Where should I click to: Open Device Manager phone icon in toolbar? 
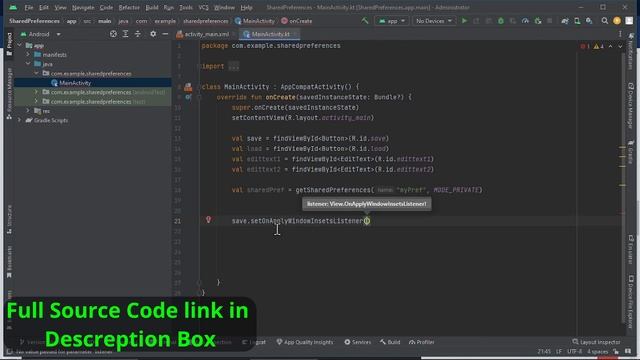coord(577,21)
